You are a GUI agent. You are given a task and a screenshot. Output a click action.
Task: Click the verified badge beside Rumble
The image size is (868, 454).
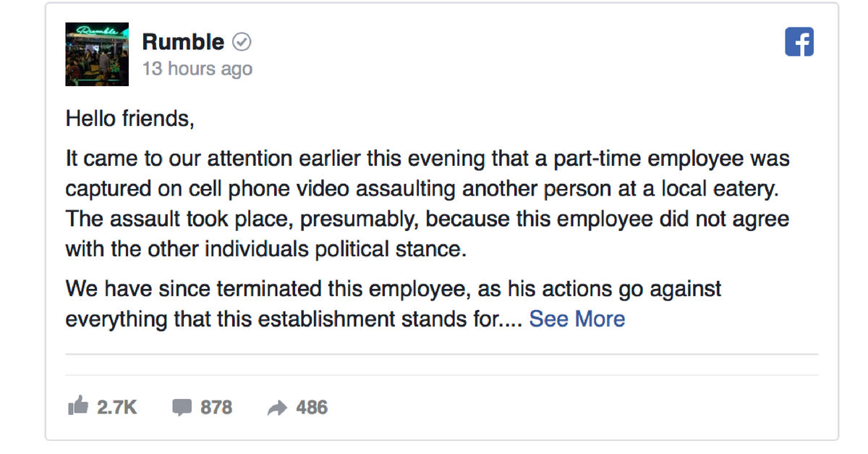[x=242, y=43]
